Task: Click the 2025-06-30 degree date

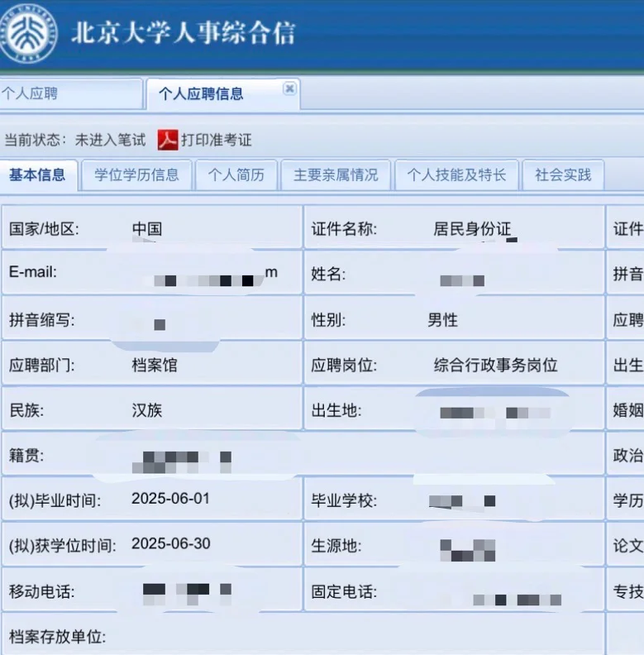Action: coord(171,544)
